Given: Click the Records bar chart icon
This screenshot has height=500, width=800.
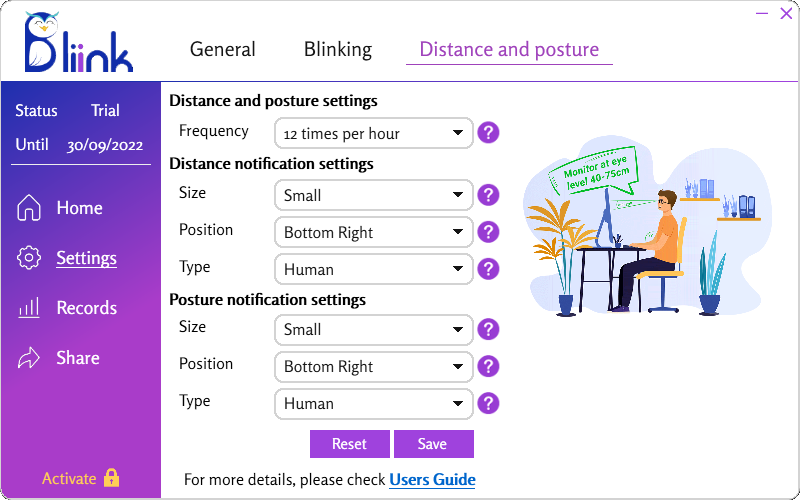Looking at the screenshot, I should [30, 308].
